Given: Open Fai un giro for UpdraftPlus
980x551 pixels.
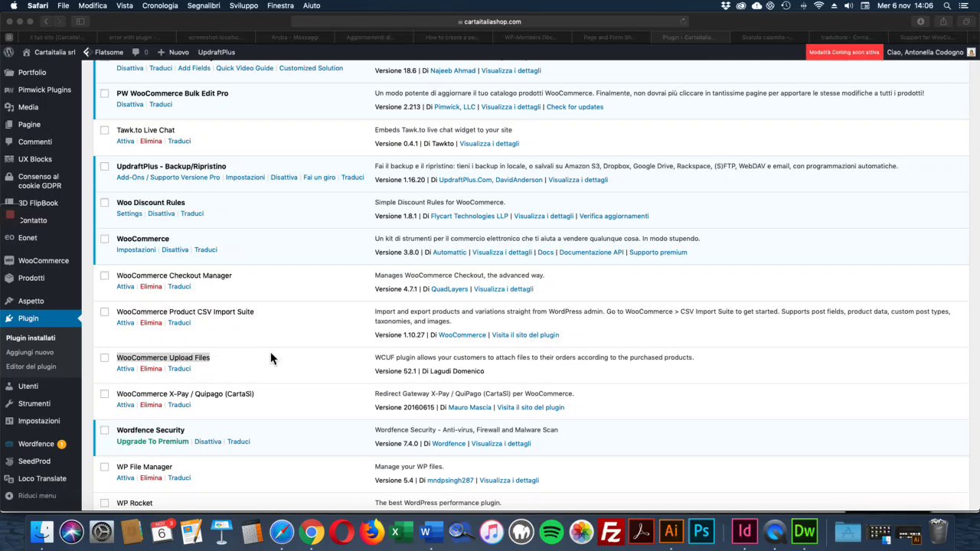Looking at the screenshot, I should coord(319,178).
